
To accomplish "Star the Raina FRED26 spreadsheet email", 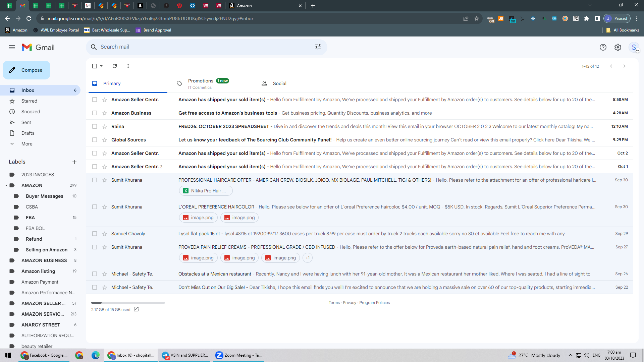I will click(105, 126).
